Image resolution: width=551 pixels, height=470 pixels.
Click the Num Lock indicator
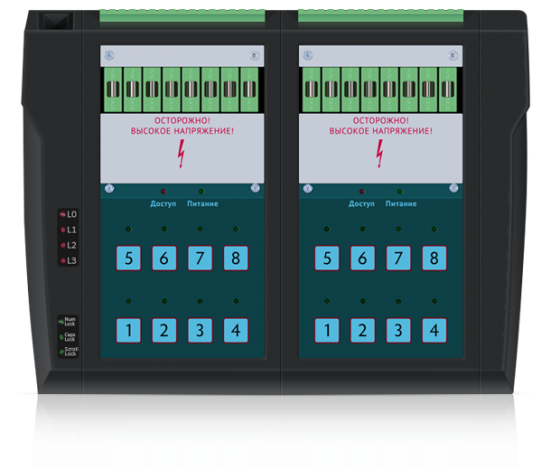click(x=61, y=321)
